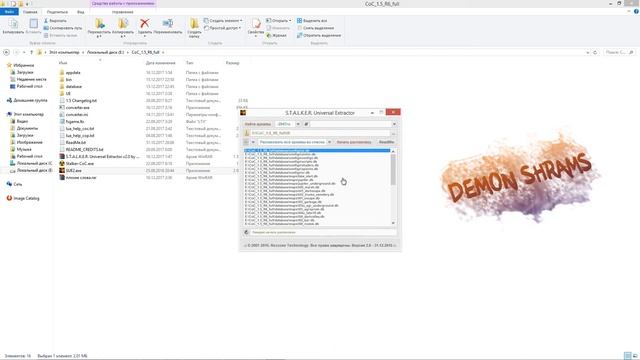The image size is (640, 360).
Task: Open the 'Распаковать все архивы из списка' combo
Action: pyautogui.click(x=295, y=142)
